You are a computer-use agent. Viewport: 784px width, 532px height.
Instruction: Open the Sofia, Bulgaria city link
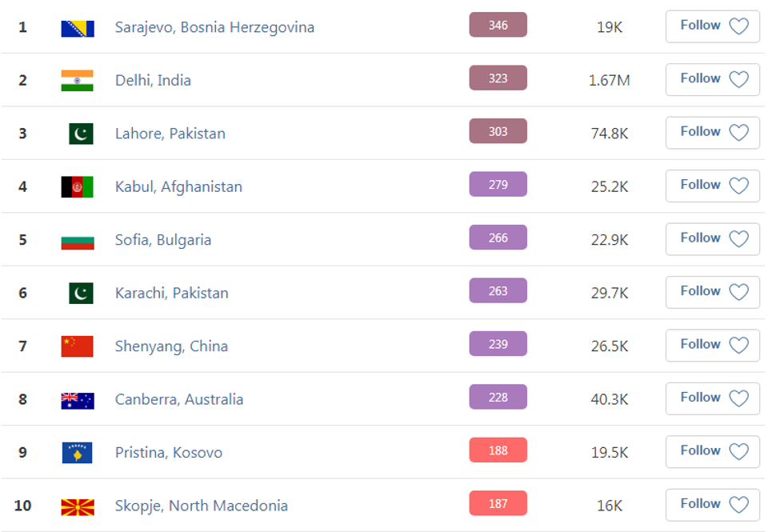coord(163,240)
